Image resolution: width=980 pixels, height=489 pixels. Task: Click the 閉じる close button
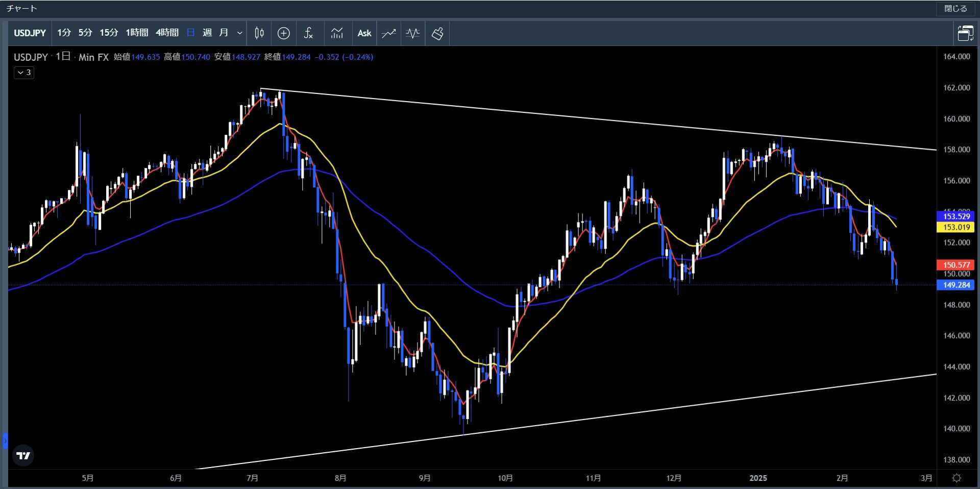[x=955, y=9]
